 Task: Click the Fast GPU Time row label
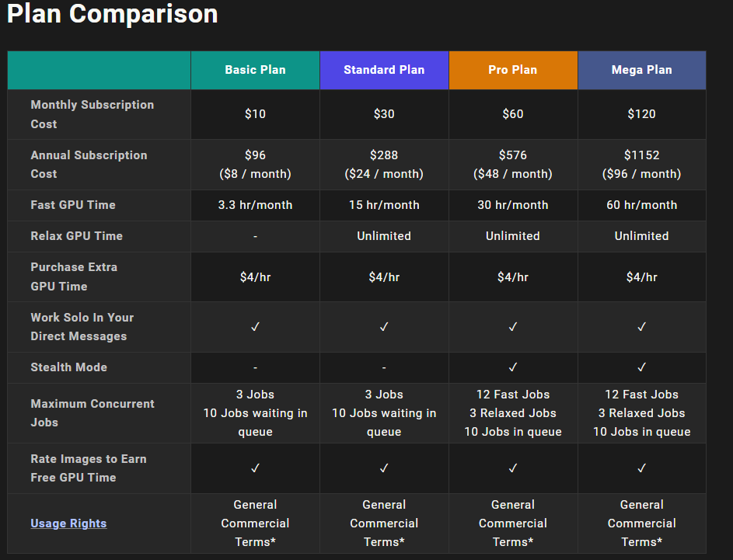(73, 205)
